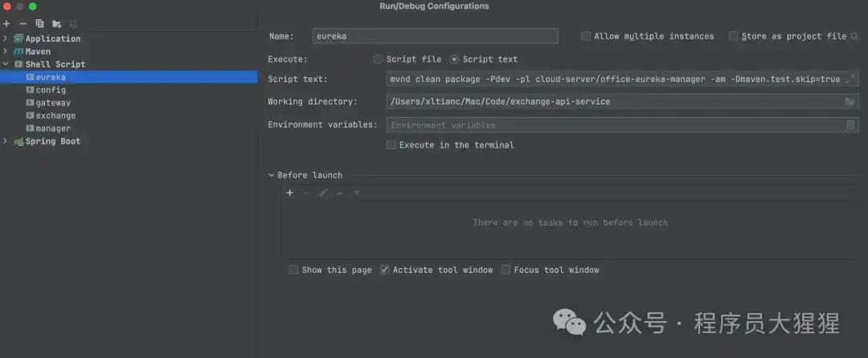Click the shell icon beside manager
The width and height of the screenshot is (868, 358).
30,128
